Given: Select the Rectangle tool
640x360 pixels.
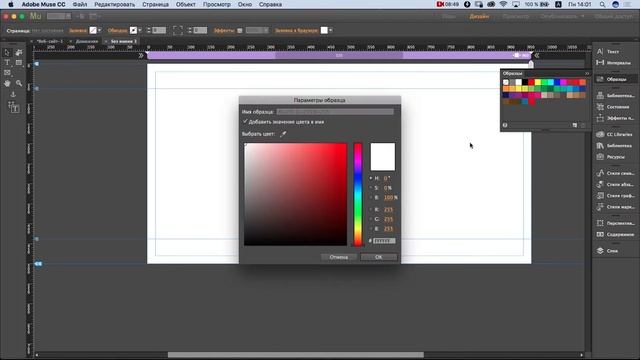Looking at the screenshot, I should [19, 63].
